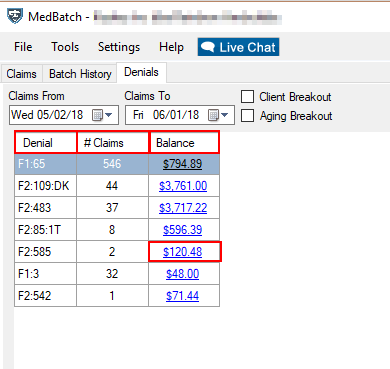This screenshot has height=369, width=390.
Task: Open the $120.48 balance link
Action: 183,252
